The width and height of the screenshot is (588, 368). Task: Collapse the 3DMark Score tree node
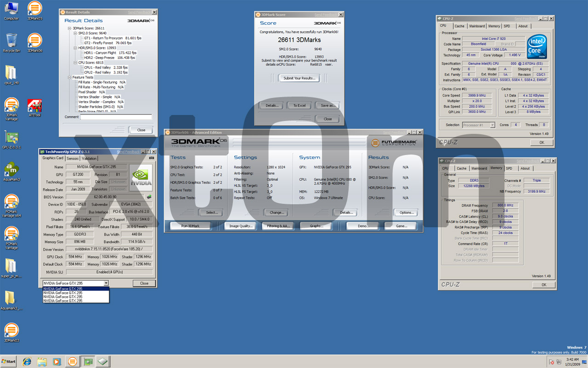70,29
